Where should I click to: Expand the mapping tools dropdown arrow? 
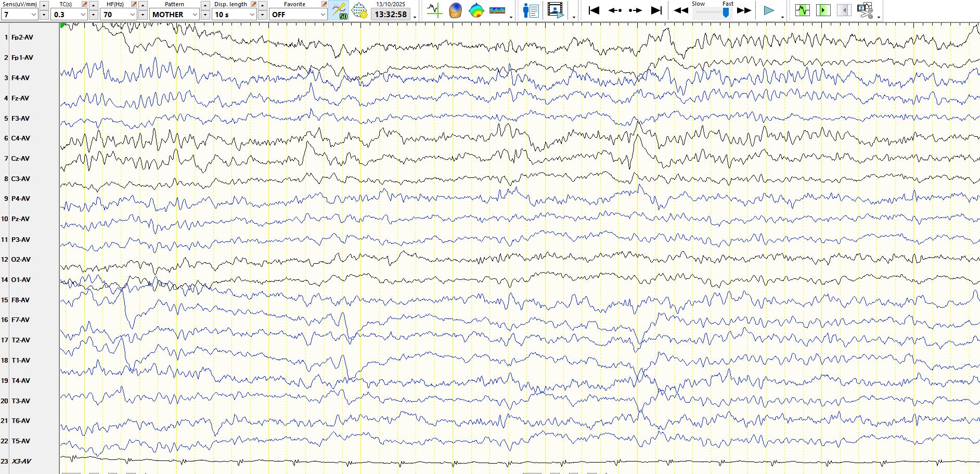pyautogui.click(x=511, y=17)
